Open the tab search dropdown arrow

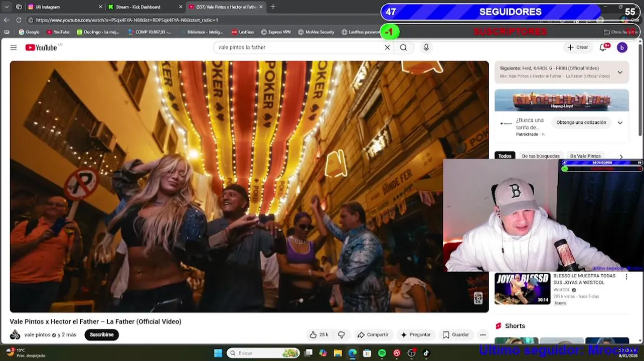coord(7,7)
